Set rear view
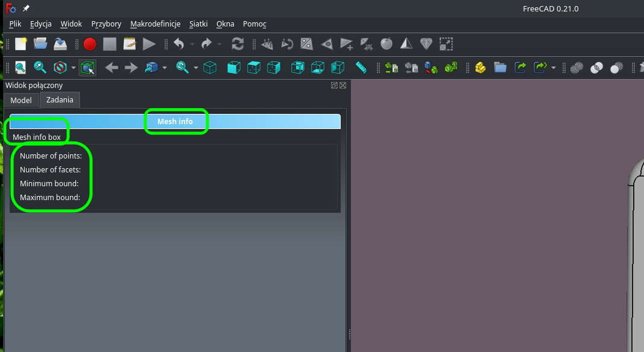644x352 pixels. 298,68
